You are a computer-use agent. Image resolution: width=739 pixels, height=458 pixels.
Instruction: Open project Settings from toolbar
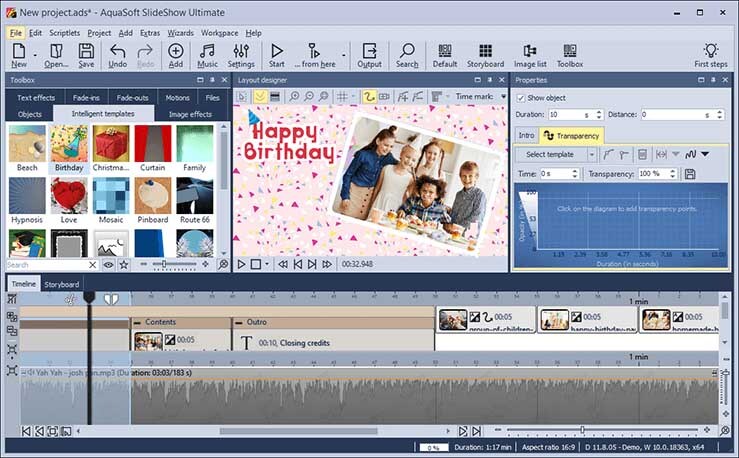pos(241,56)
